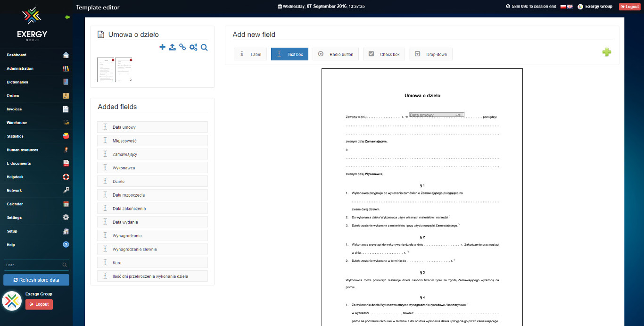Screen dimensions: 644x326
Task: Choose the Text box field type
Action: 289,54
